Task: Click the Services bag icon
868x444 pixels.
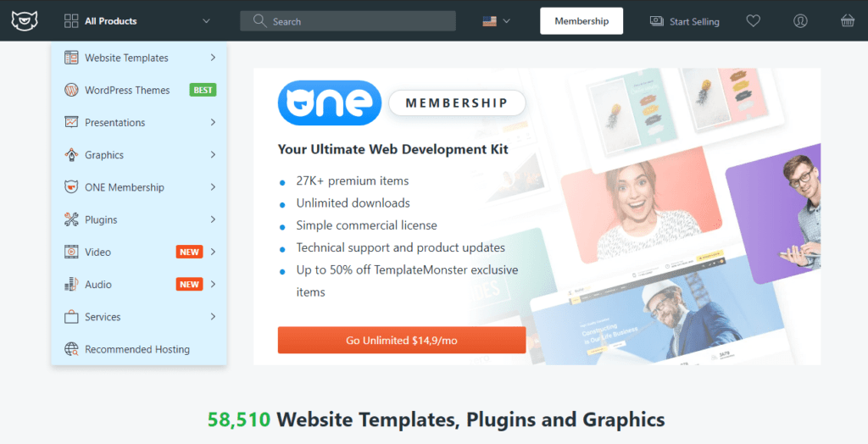Action: (x=71, y=317)
